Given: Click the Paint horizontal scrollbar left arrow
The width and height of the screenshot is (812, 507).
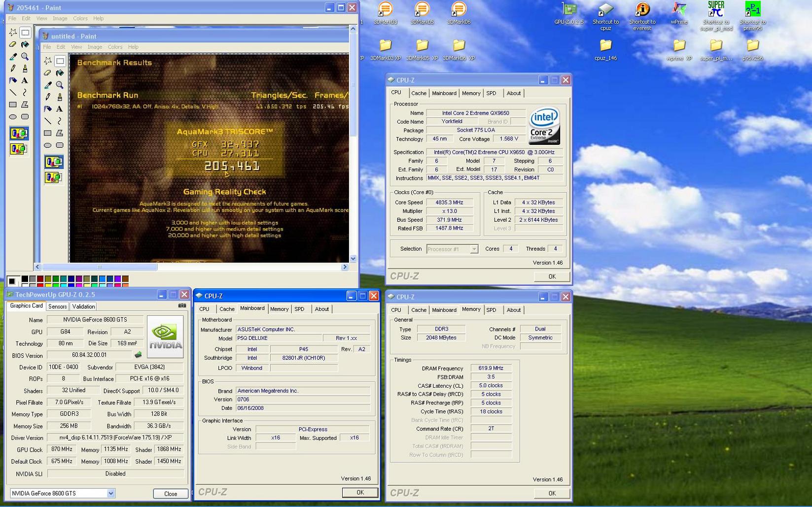Looking at the screenshot, I should tap(37, 267).
